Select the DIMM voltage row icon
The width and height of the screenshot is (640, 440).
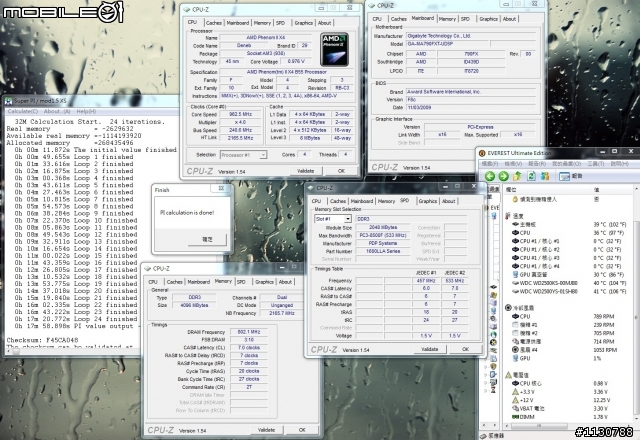click(x=516, y=417)
